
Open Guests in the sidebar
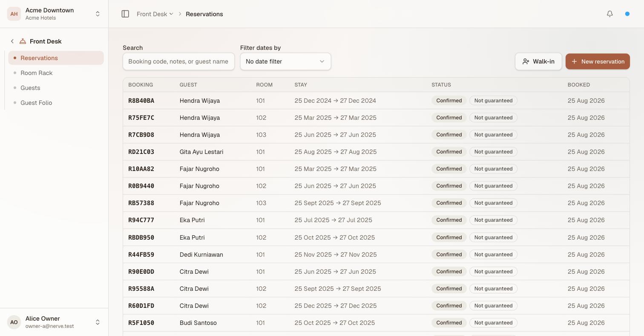pyautogui.click(x=56, y=88)
